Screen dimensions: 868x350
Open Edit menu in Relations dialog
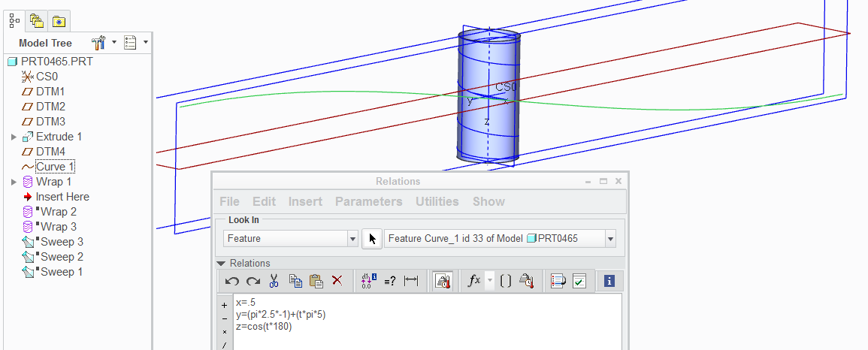click(x=264, y=202)
